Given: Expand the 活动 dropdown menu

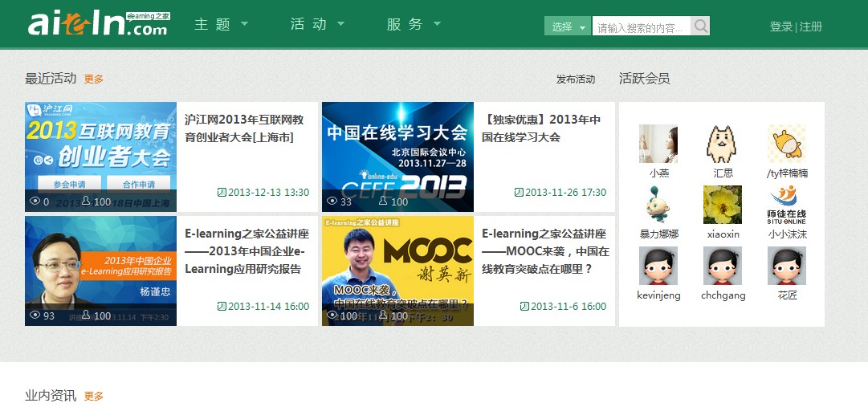Looking at the screenshot, I should (x=318, y=24).
